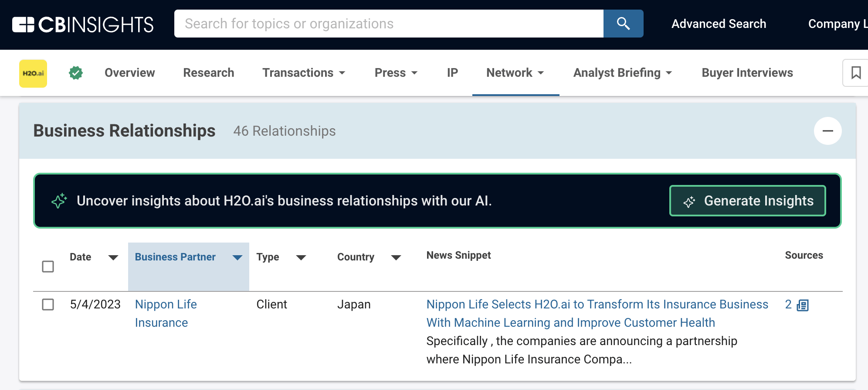Screen dimensions: 868x390
Task: Open the Type column filter dropdown
Action: pos(301,257)
